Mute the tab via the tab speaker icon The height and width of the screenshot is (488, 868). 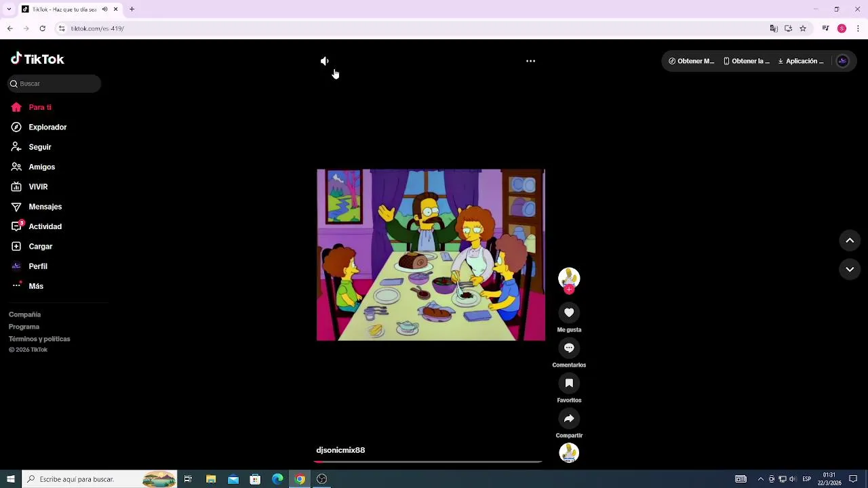click(x=104, y=9)
